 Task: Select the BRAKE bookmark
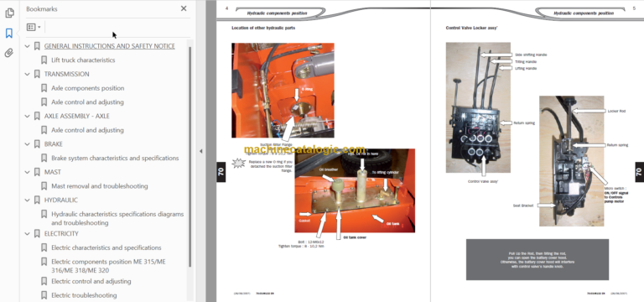coord(54,143)
